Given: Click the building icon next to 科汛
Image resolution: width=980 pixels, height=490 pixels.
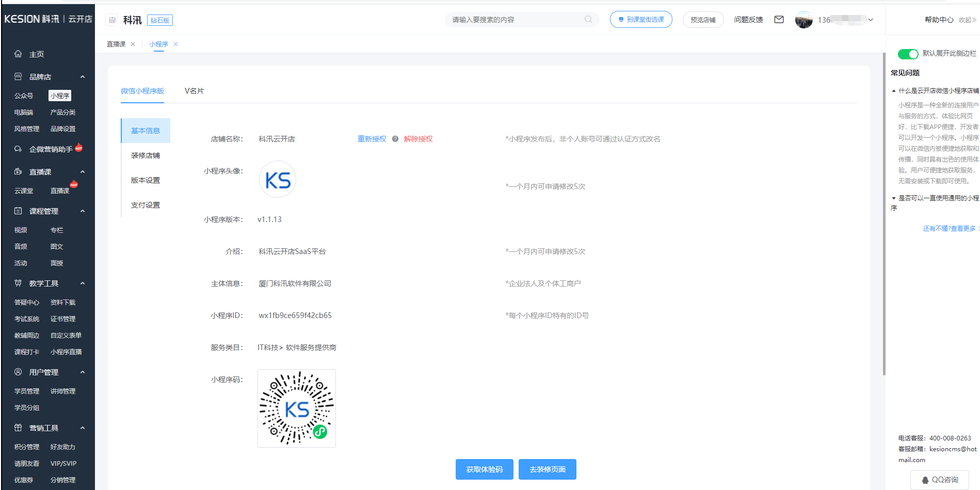Looking at the screenshot, I should click(x=112, y=20).
